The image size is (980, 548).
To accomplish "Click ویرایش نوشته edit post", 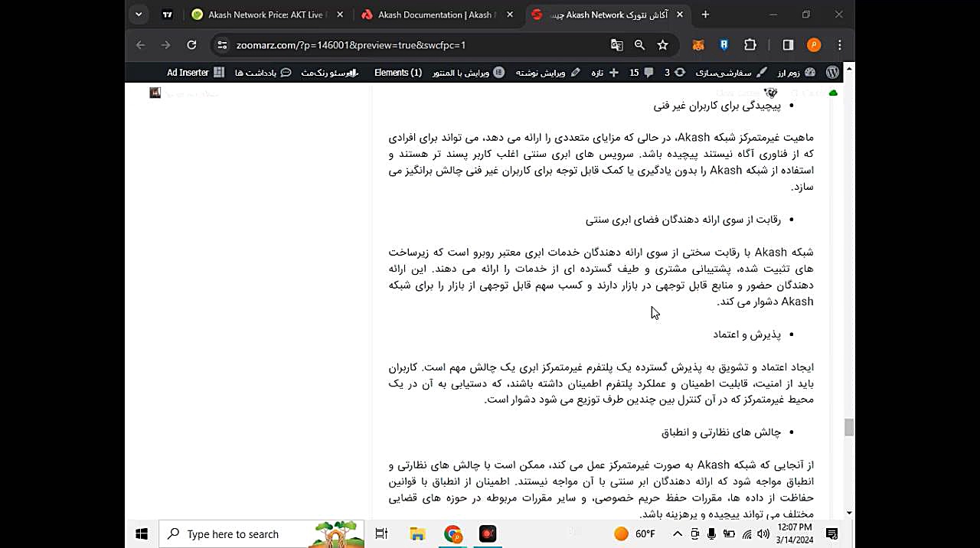I will coord(547,73).
